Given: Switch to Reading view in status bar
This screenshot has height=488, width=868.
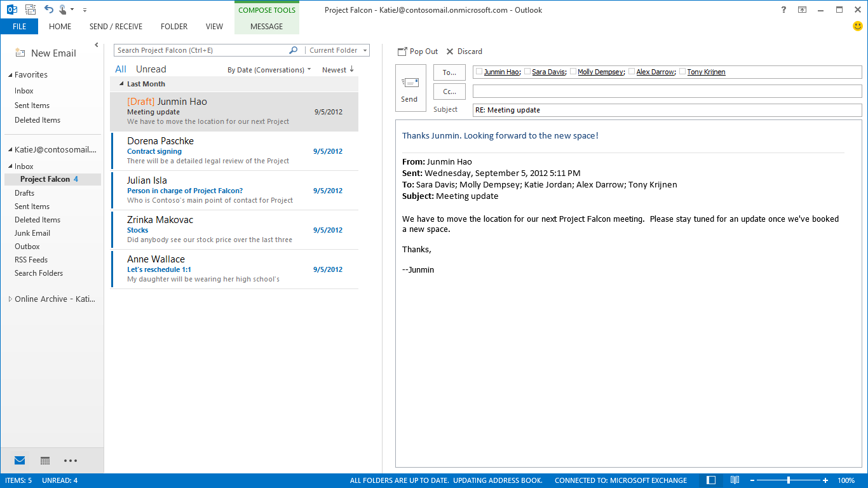Looking at the screenshot, I should [x=735, y=480].
